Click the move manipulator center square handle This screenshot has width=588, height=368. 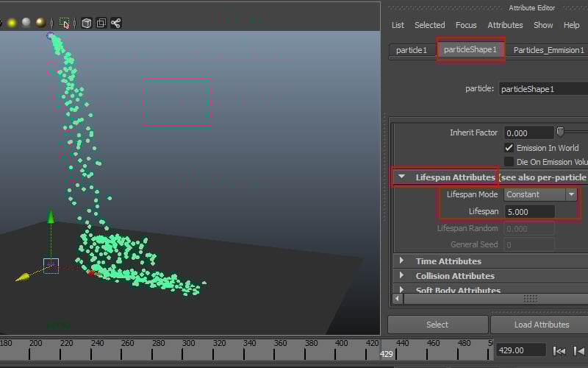pos(51,266)
